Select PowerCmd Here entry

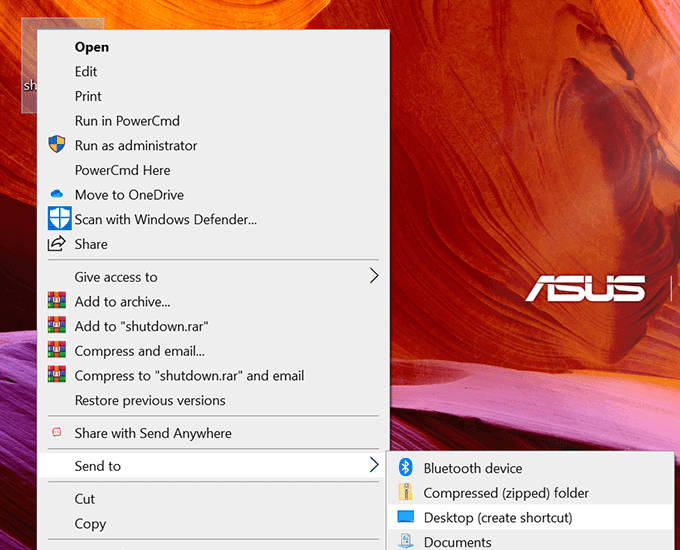[x=213, y=170]
